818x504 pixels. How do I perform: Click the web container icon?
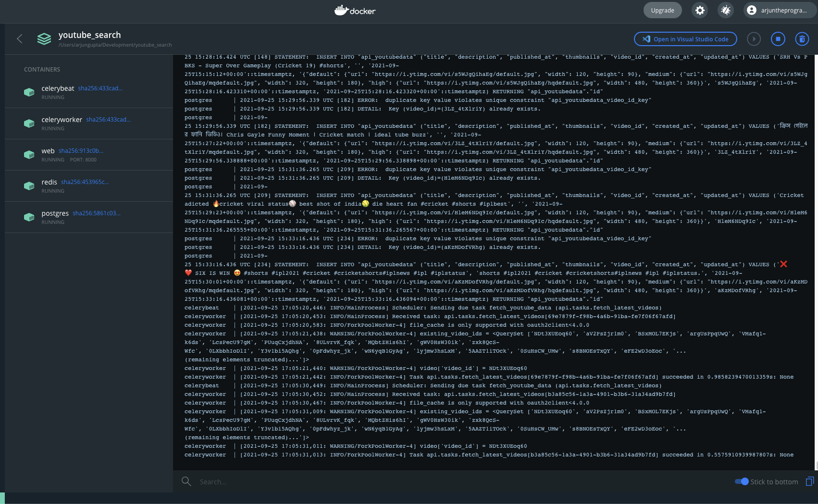pyautogui.click(x=29, y=155)
